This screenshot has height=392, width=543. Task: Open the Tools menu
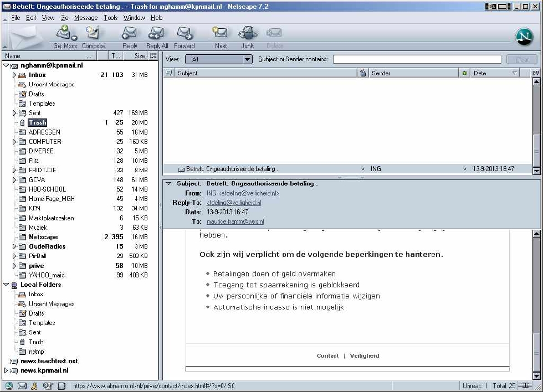110,18
